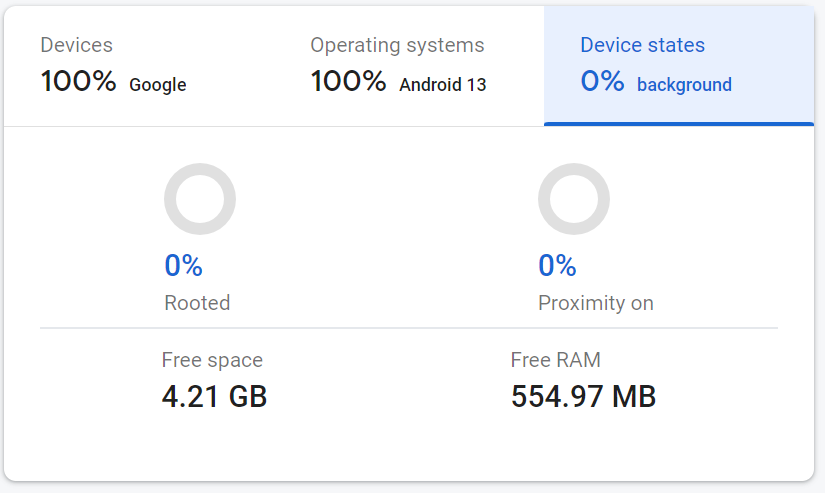Click the Free space label

212,360
